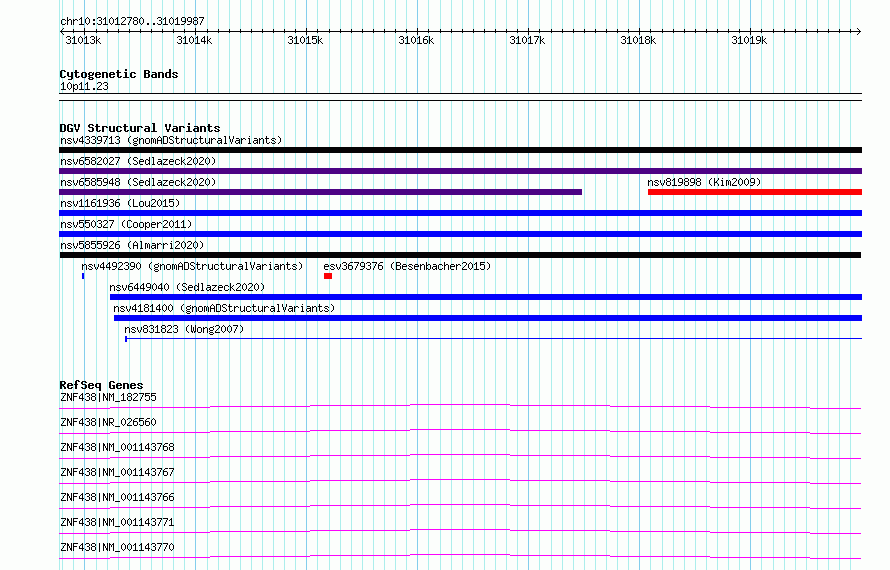This screenshot has height=570, width=890.
Task: Click the right arrowhead of the ruler
Action: (x=859, y=32)
